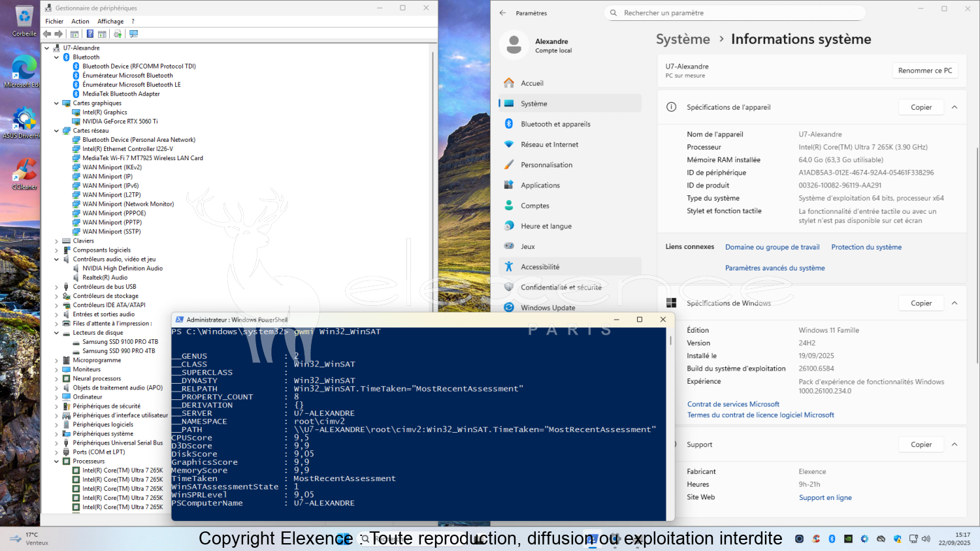Select NVIDIA GeForce RTX 5060 Ti device
This screenshot has height=551, width=980.
120,122
